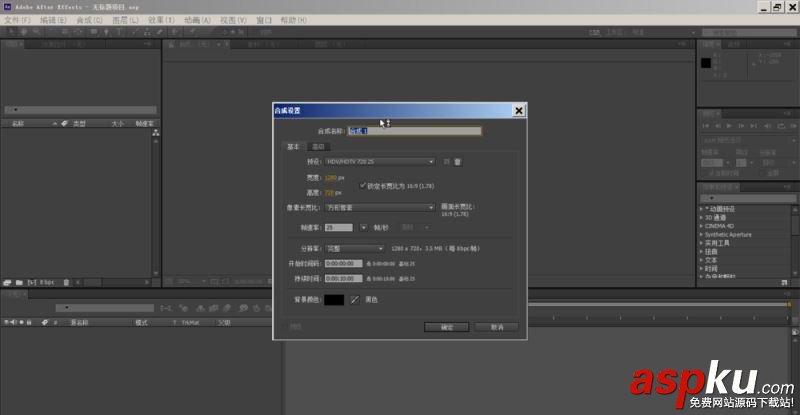Viewport: 800px width, 415px height.
Task: Click the RAM preview icon in Preview panel
Action: tap(793, 126)
